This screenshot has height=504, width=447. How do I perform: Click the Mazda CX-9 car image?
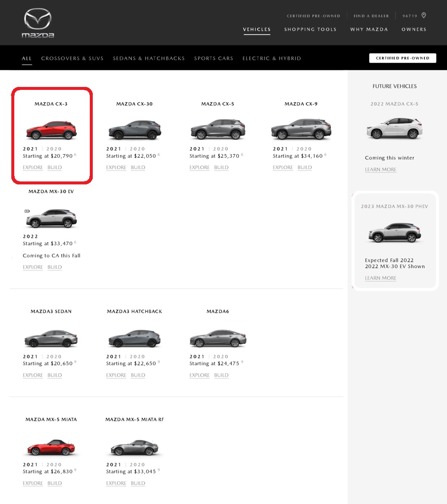(301, 129)
